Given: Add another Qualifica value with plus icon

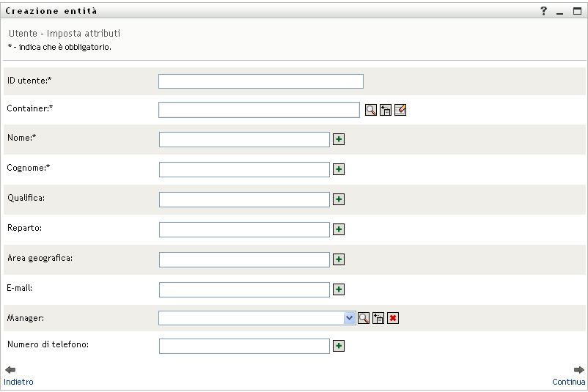Looking at the screenshot, I should coord(339,199).
